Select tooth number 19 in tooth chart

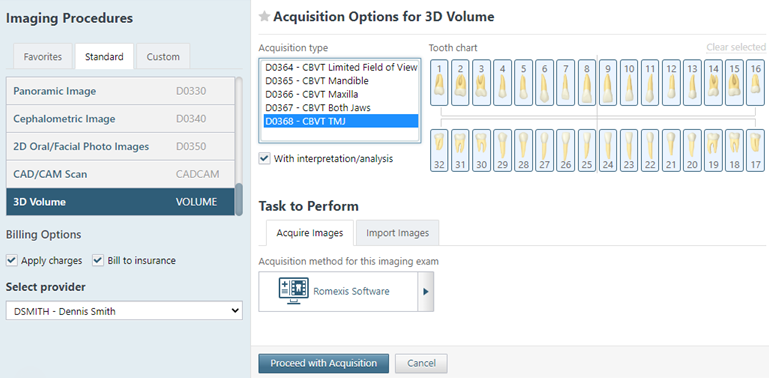click(x=713, y=151)
